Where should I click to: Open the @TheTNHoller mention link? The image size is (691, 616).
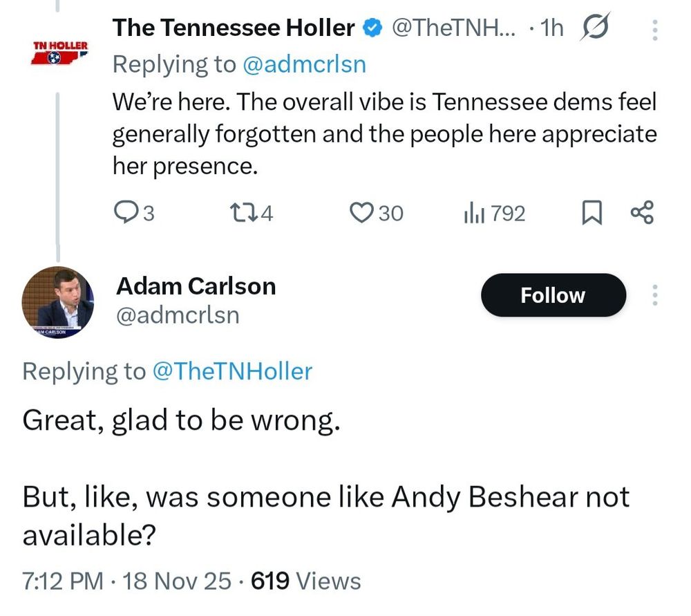pos(231,371)
